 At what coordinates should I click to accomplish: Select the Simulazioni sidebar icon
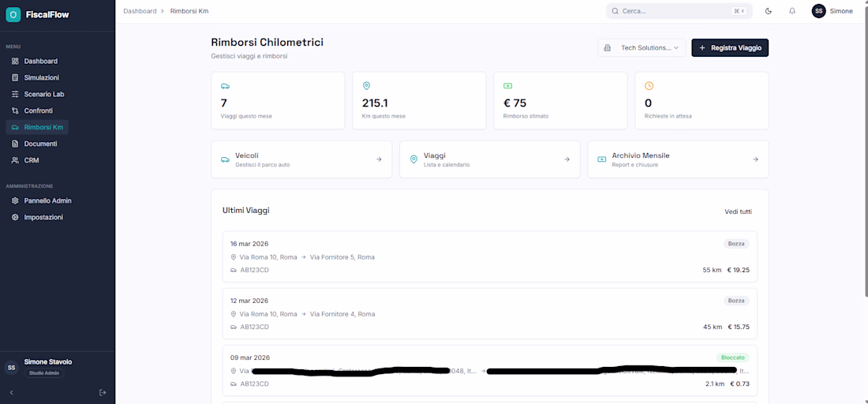16,77
